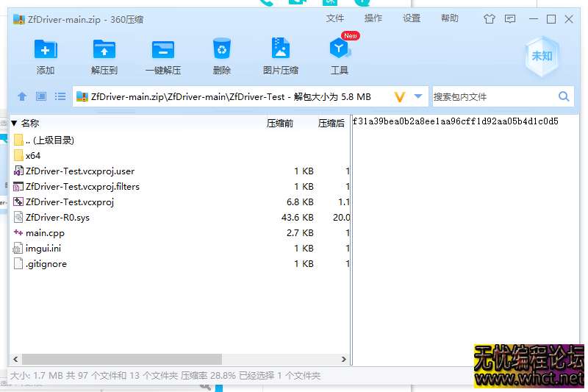
Task: Click the 添加 (Add) toolbar icon
Action: [x=46, y=50]
